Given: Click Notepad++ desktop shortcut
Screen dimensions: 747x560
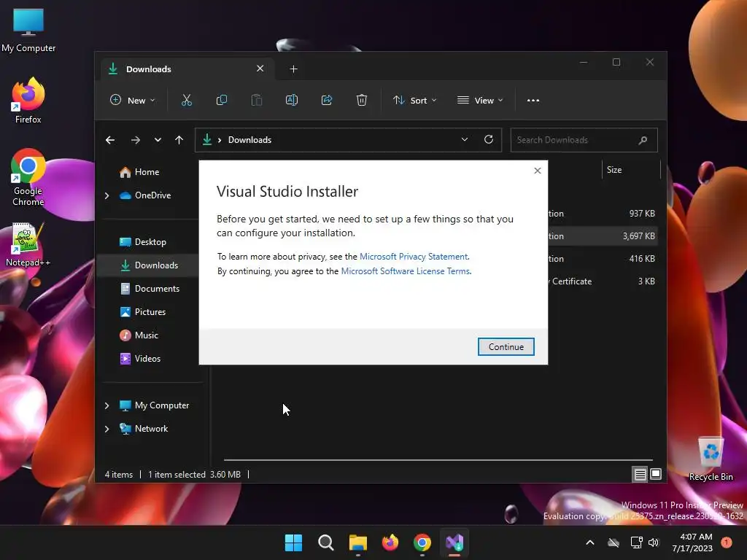Looking at the screenshot, I should [x=28, y=244].
